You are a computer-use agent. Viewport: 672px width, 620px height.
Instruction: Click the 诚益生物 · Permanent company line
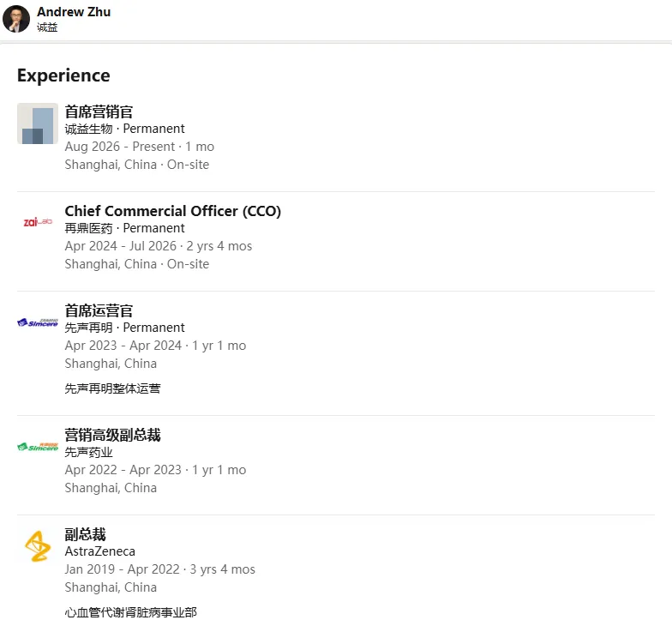click(x=125, y=129)
